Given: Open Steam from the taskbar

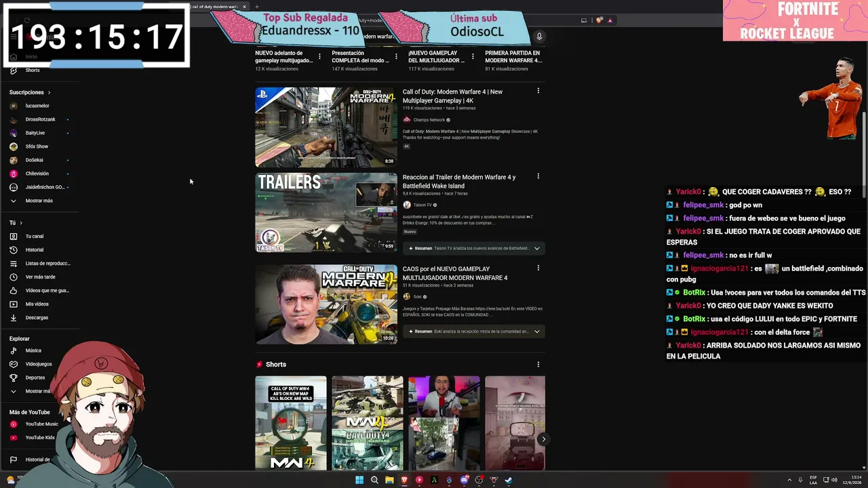Looking at the screenshot, I should coord(509,481).
